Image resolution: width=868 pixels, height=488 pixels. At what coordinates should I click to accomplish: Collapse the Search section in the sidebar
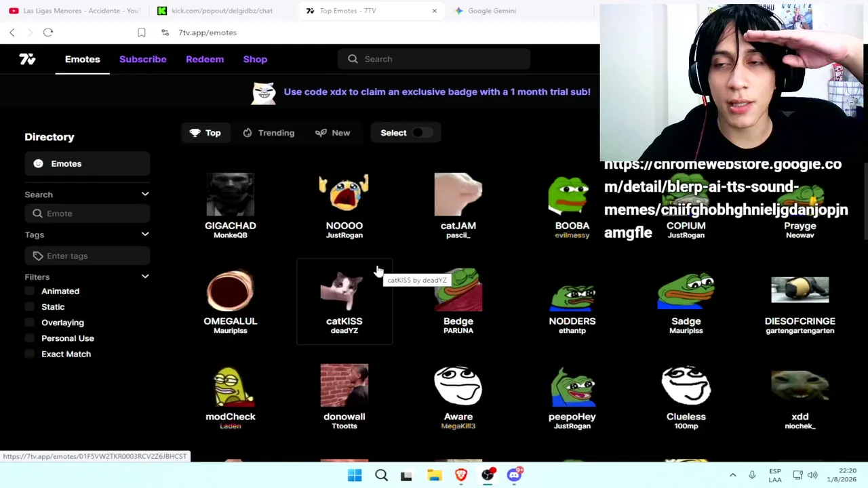(x=144, y=195)
